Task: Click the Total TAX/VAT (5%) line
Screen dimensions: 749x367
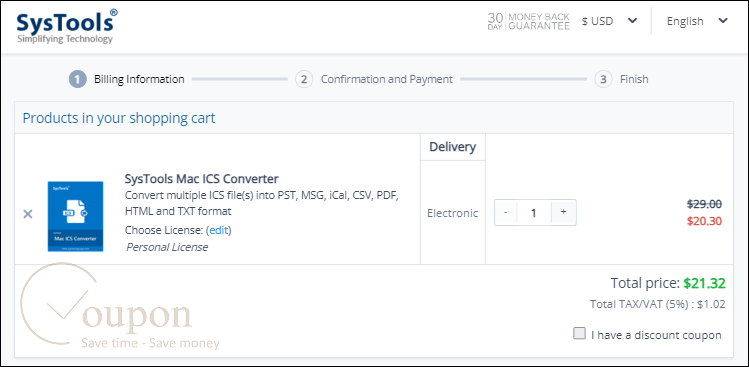Action: click(657, 304)
